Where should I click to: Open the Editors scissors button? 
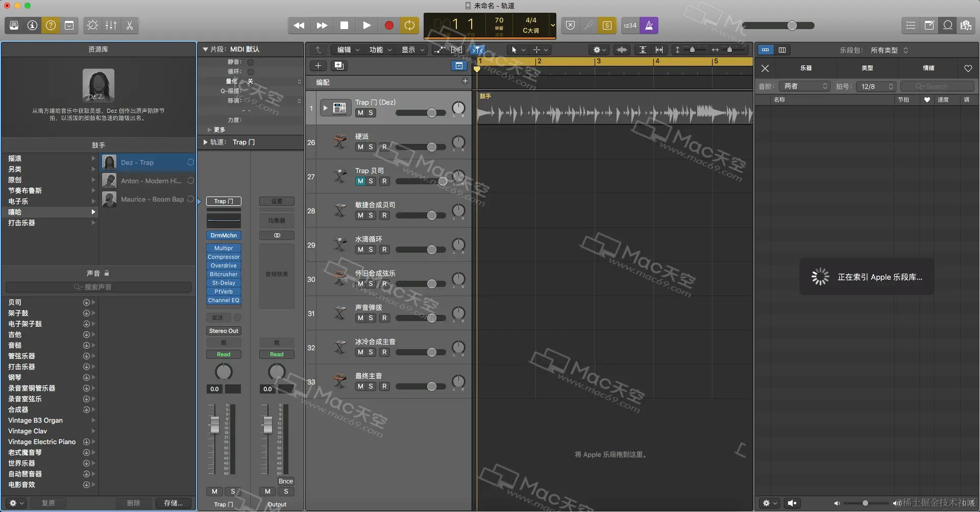coord(130,26)
